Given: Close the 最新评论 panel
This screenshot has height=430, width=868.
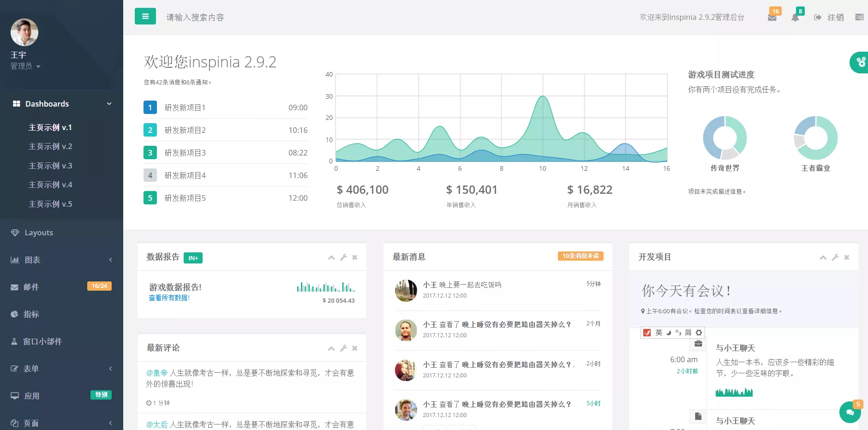Looking at the screenshot, I should pyautogui.click(x=355, y=348).
